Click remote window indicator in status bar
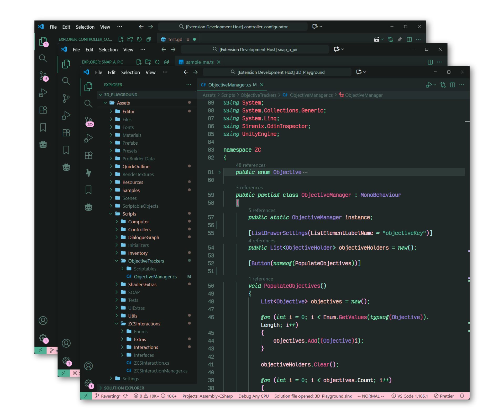 (x=86, y=396)
